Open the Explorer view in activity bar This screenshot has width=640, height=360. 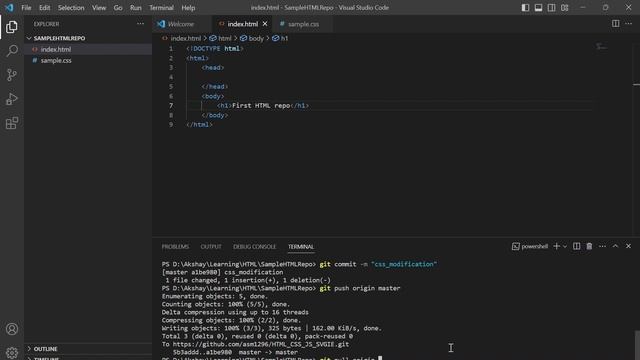12,27
